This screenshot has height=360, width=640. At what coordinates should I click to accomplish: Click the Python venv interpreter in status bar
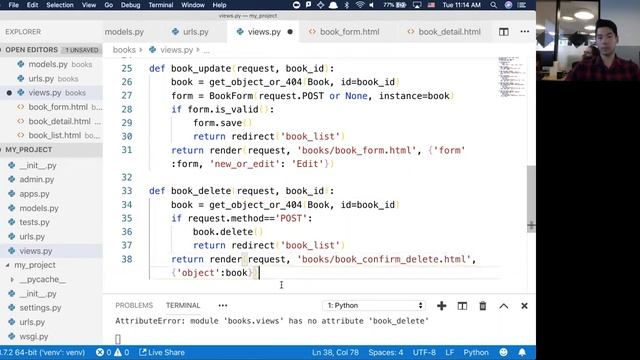(x=42, y=352)
